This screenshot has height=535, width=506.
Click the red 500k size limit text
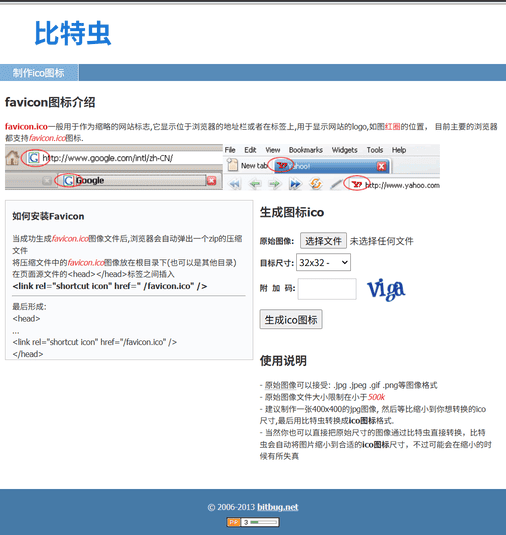[376, 397]
